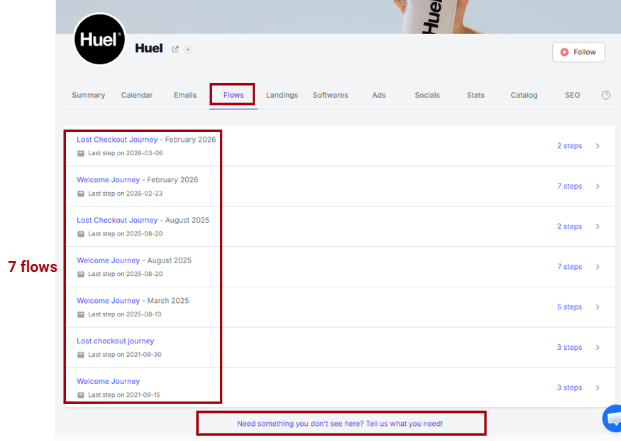Click 7 steps on Welcome Journey August 2025

pos(570,267)
